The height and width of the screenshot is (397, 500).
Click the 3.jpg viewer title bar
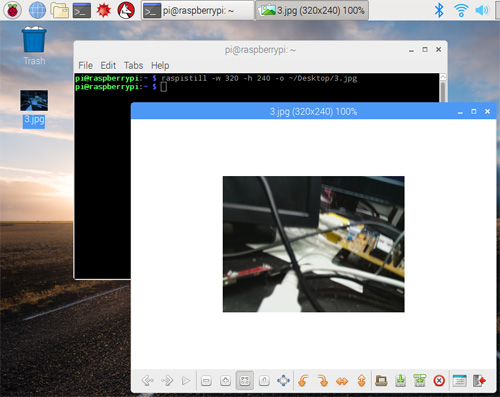coord(314,111)
